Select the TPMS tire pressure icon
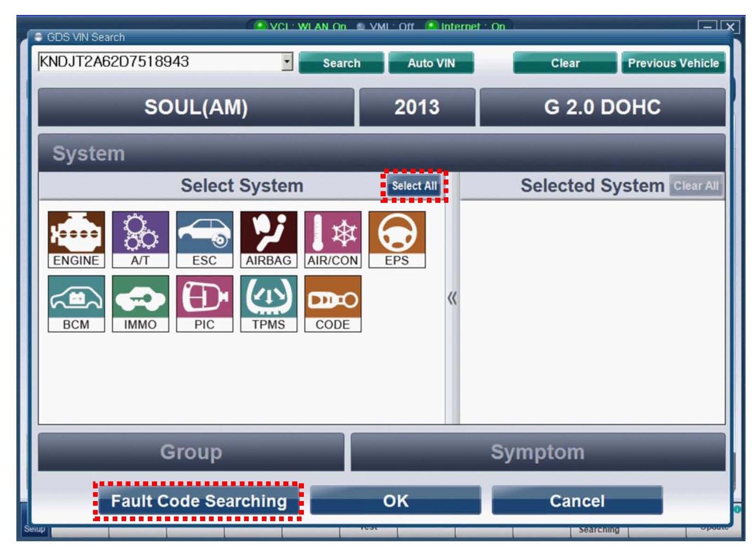Image resolution: width=756 pixels, height=552 pixels. coord(268,303)
